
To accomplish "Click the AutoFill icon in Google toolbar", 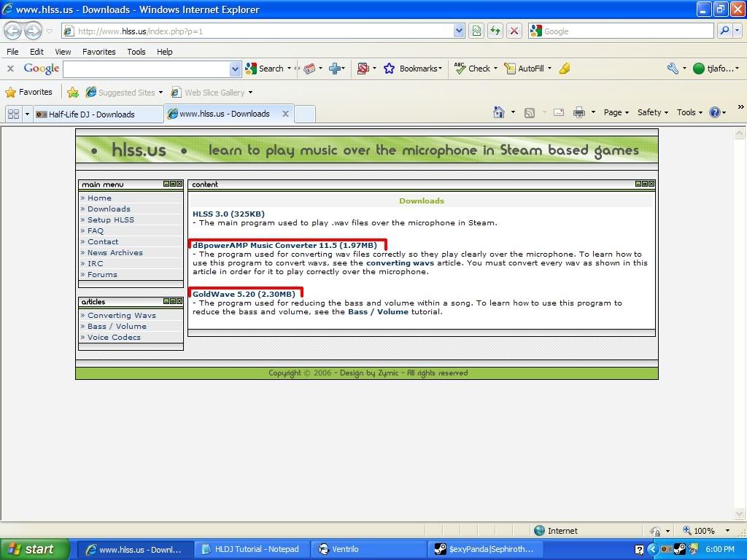I will coord(510,69).
